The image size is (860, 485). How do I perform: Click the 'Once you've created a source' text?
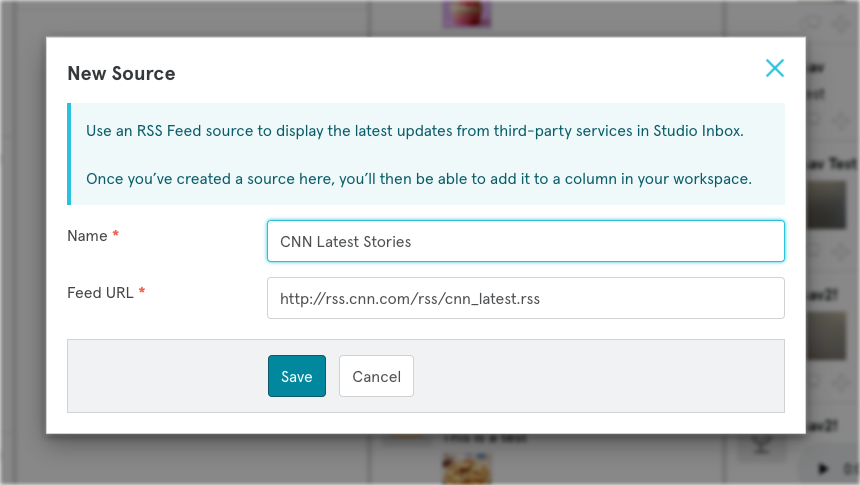[418, 179]
